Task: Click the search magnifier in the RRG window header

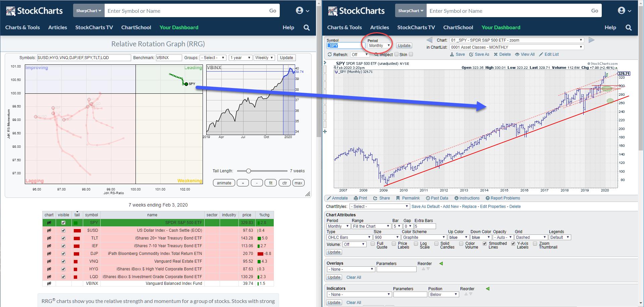Action: click(307, 28)
